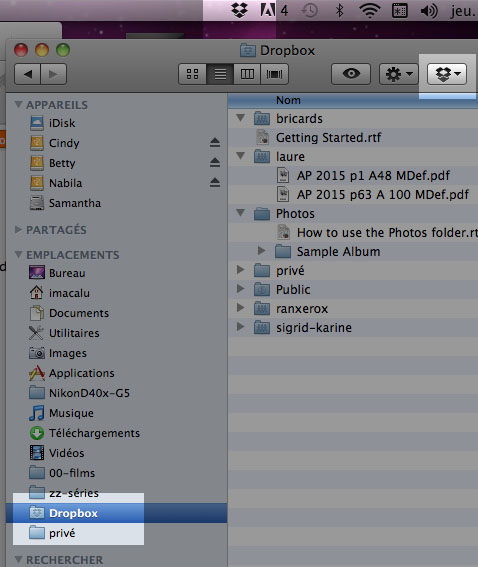This screenshot has width=478, height=567.
Task: Open 00-films folder in sidebar
Action: pyautogui.click(x=72, y=473)
